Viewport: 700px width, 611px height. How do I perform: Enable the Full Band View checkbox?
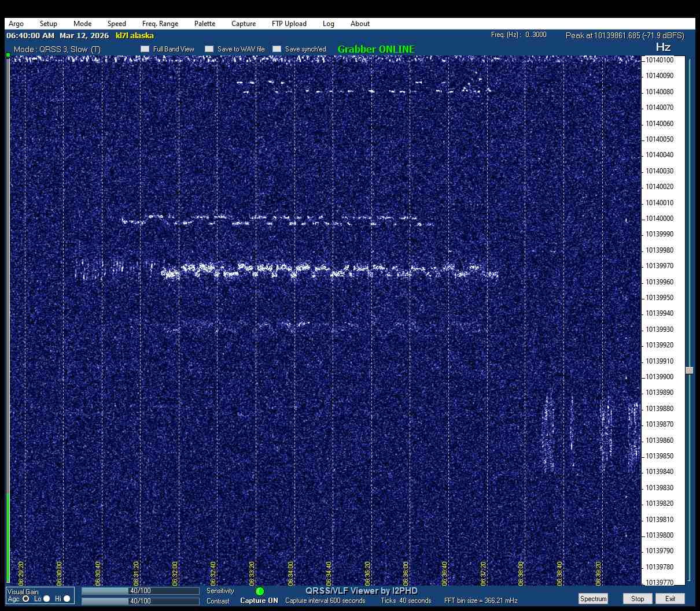click(x=145, y=49)
